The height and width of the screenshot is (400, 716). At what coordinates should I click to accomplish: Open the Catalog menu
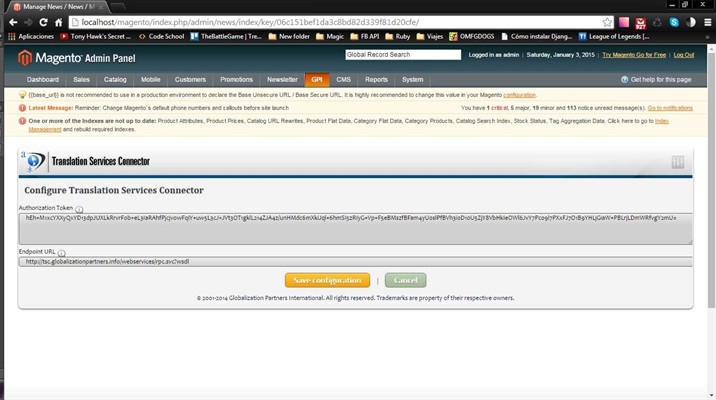(115, 79)
